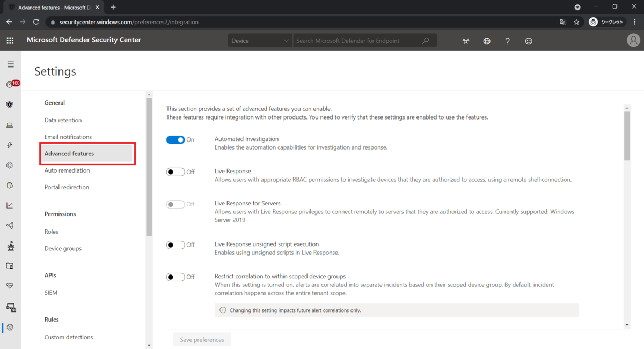Click the Save preferences button
644x349 pixels.
click(202, 340)
